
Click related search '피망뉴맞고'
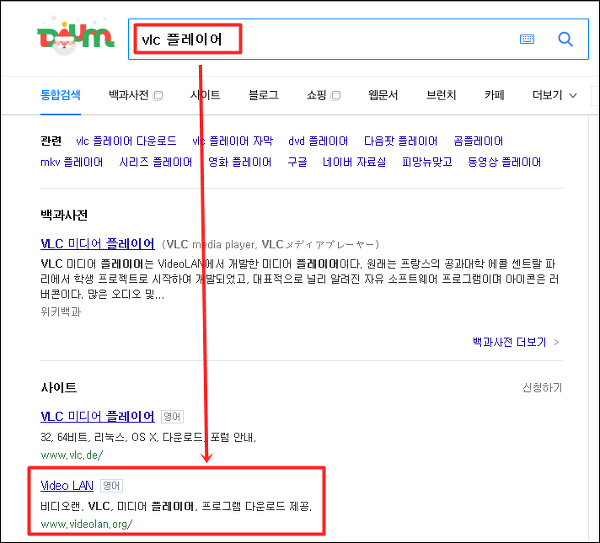(427, 162)
